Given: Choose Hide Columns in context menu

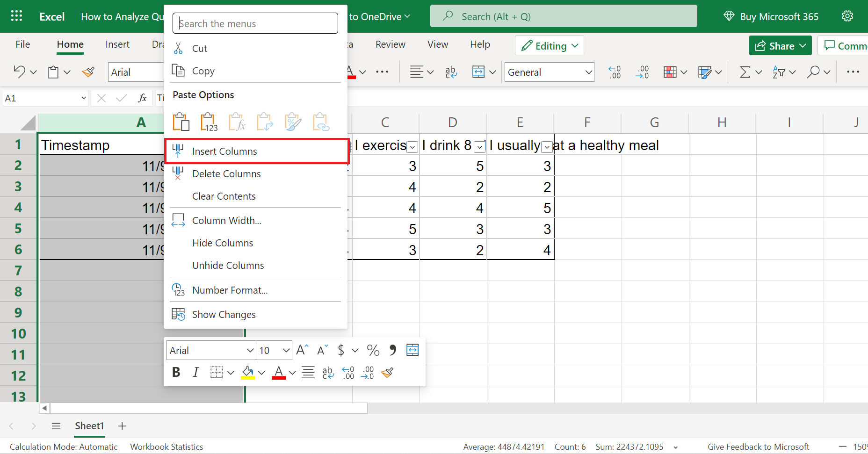Looking at the screenshot, I should pyautogui.click(x=223, y=243).
